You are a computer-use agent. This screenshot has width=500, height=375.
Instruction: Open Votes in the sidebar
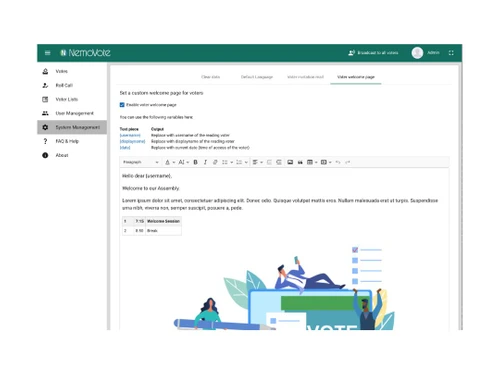(x=72, y=71)
